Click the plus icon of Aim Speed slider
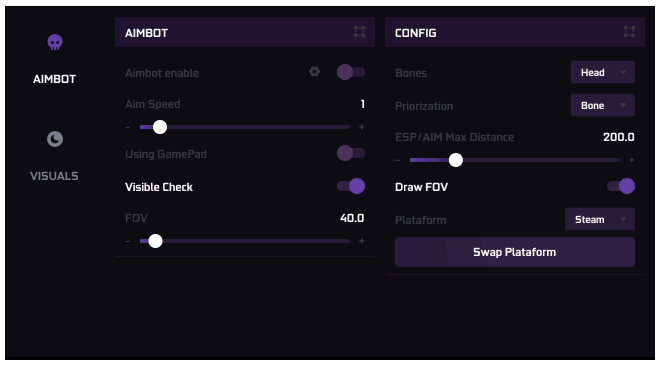This screenshot has width=660, height=370. 362,127
